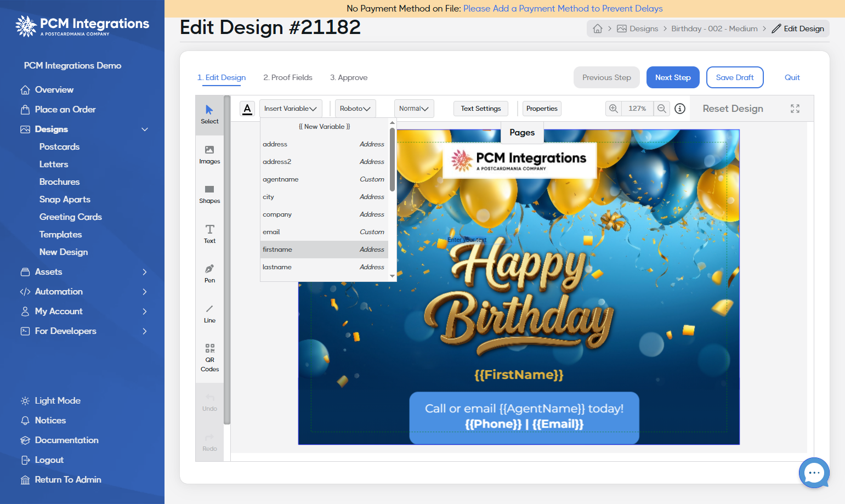
Task: Click the Quit link
Action: click(x=792, y=77)
